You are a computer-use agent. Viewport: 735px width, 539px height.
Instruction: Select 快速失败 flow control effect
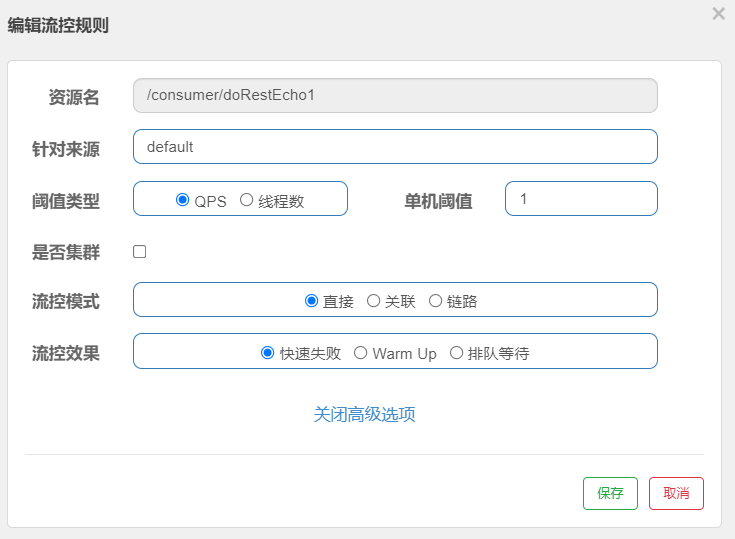267,352
